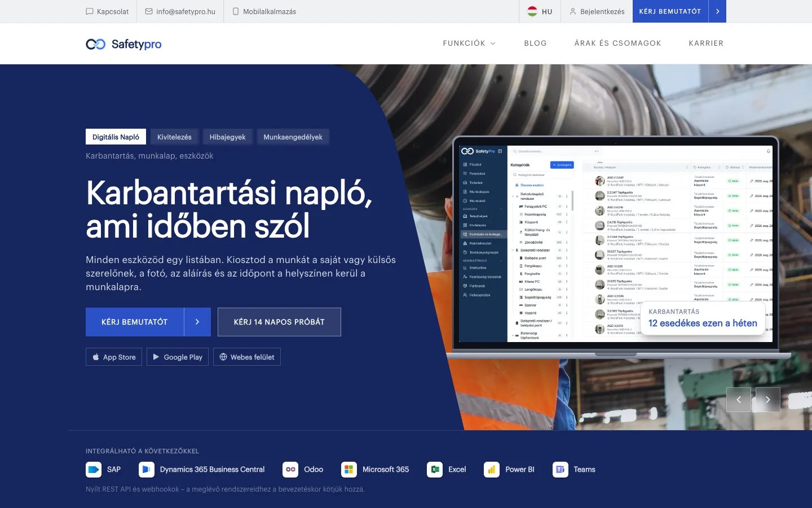812x508 pixels.
Task: Switch to the Munkaengedélyek tab
Action: [293, 137]
